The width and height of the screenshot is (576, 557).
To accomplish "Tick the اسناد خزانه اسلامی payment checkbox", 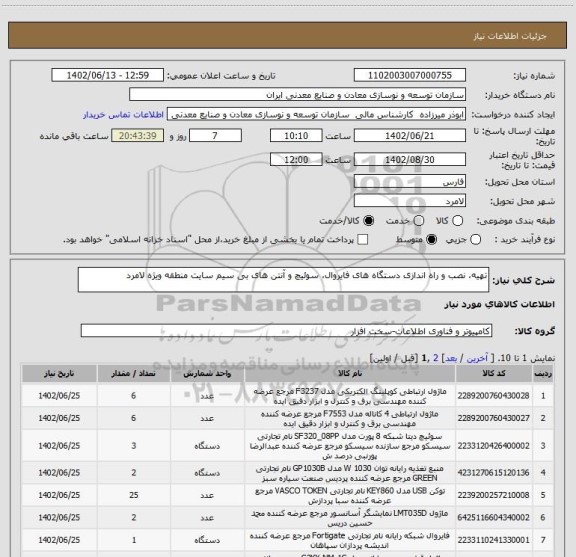I will tap(363, 240).
